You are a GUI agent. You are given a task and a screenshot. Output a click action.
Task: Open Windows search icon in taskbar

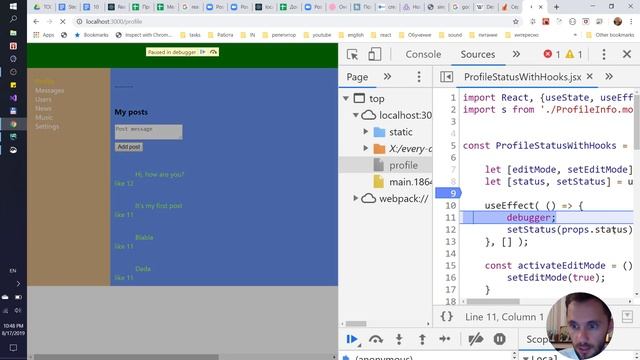(13, 19)
